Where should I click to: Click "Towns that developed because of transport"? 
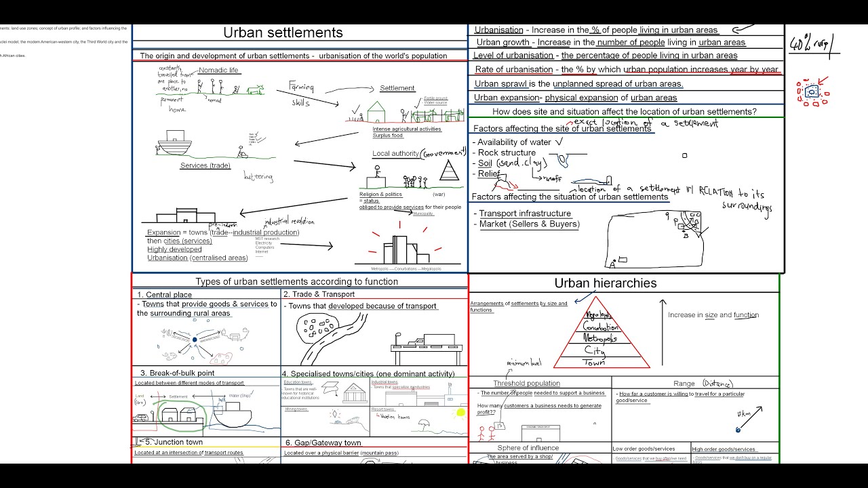pyautogui.click(x=362, y=306)
